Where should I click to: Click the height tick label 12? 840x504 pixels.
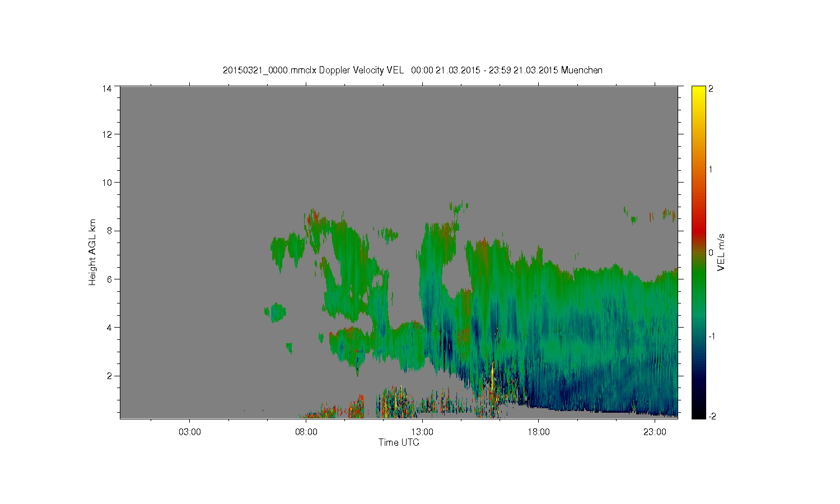click(x=106, y=134)
